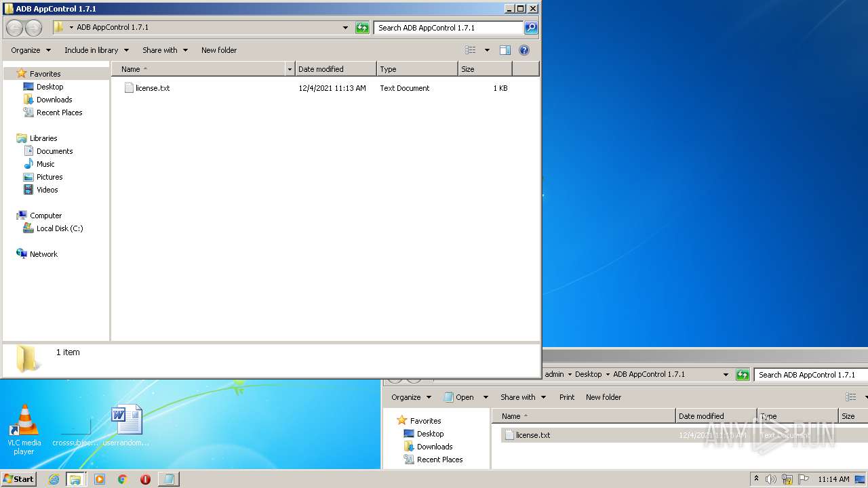Select the 1 KB size cell
This screenshot has width=868, height=488.
pyautogui.click(x=500, y=88)
